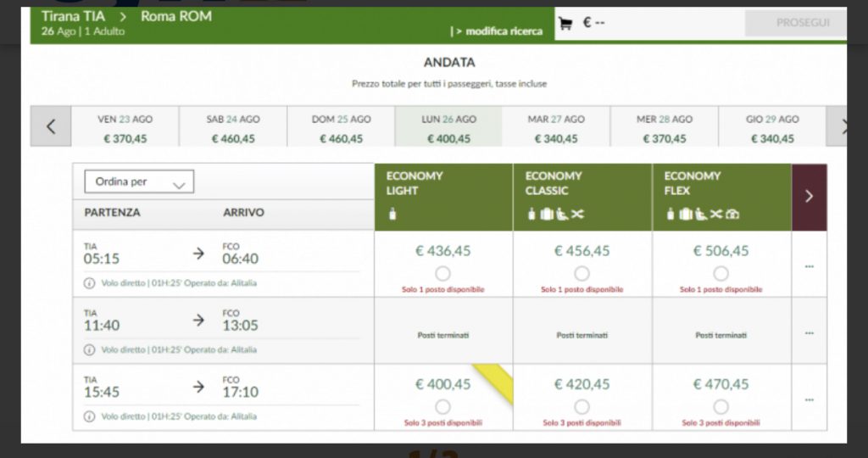Screen dimensions: 868x458
Task: Click €436,45 price text
Action: [442, 251]
